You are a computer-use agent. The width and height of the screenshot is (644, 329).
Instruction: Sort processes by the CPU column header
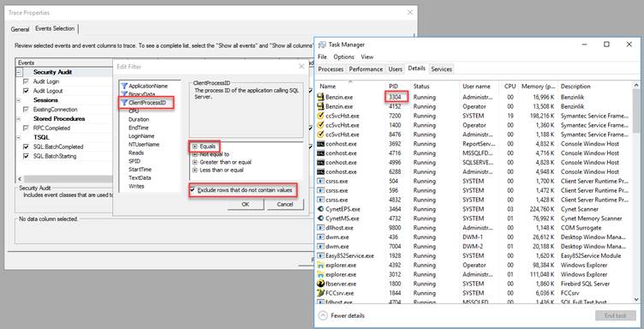point(510,87)
